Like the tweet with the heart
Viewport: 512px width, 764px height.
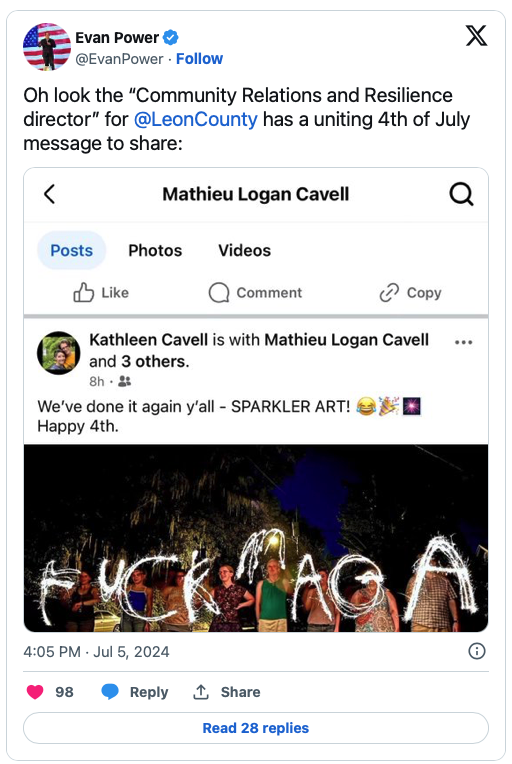tap(35, 692)
